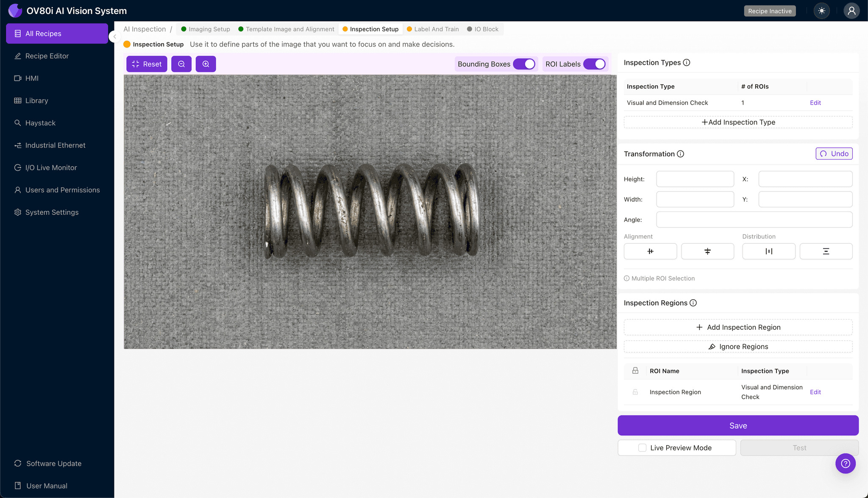
Task: Click Inspection Types info icon
Action: tap(687, 63)
